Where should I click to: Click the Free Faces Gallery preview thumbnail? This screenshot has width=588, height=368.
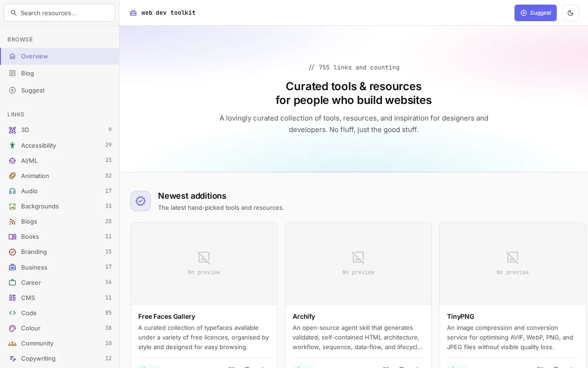[x=204, y=264]
